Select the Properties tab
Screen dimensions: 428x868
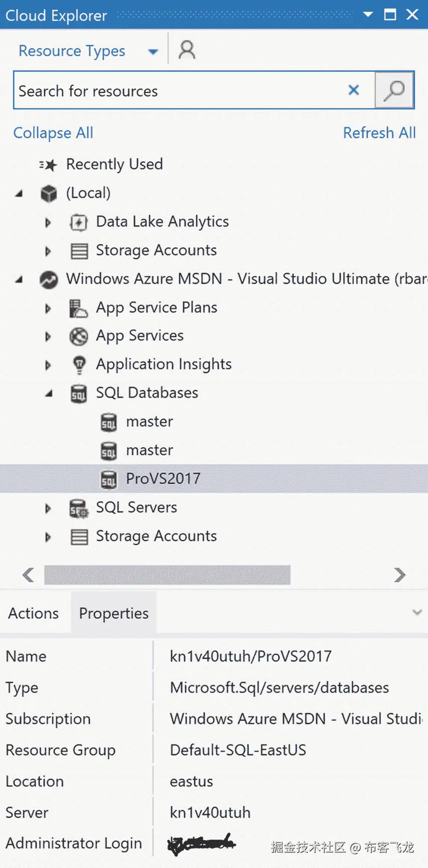[x=114, y=613]
